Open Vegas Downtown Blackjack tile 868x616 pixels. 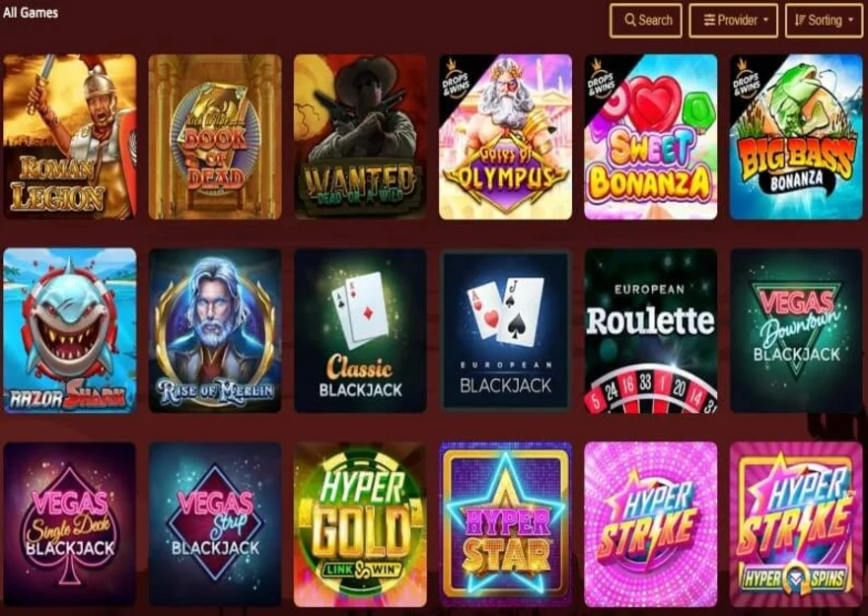tap(796, 331)
